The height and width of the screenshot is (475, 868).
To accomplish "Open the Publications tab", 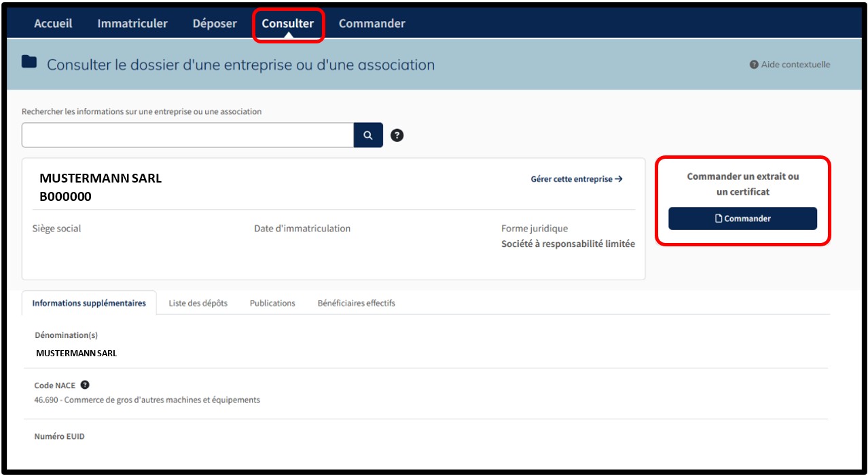I will tap(272, 303).
